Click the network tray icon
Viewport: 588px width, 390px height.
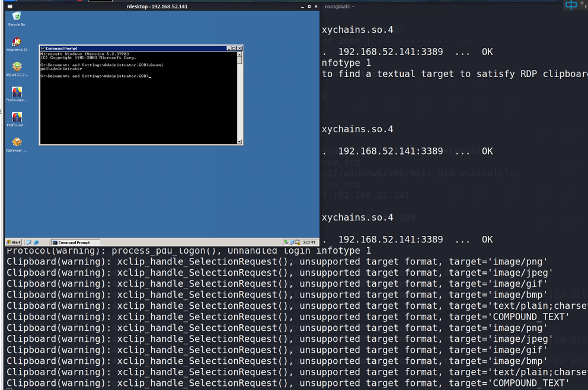[292, 242]
